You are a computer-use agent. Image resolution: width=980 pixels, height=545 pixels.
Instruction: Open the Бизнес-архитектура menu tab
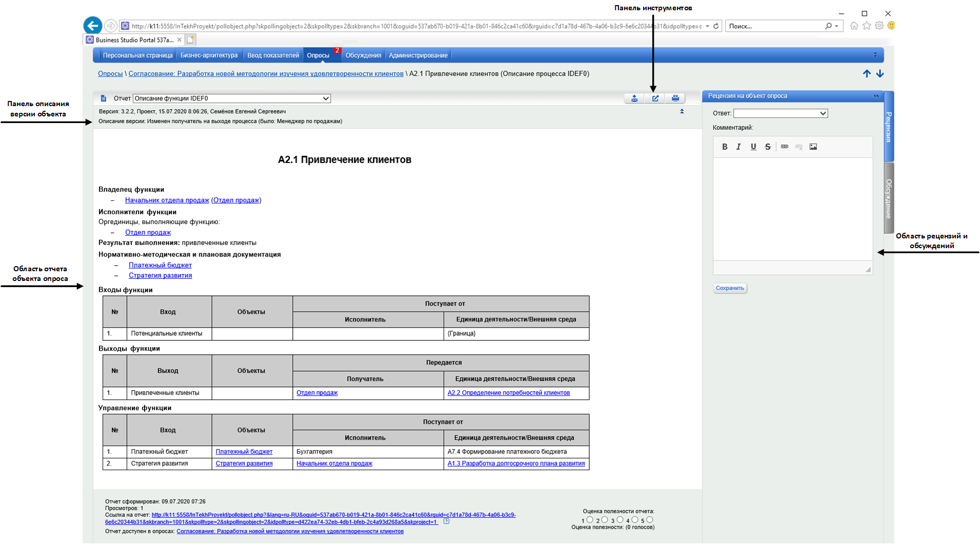click(209, 55)
